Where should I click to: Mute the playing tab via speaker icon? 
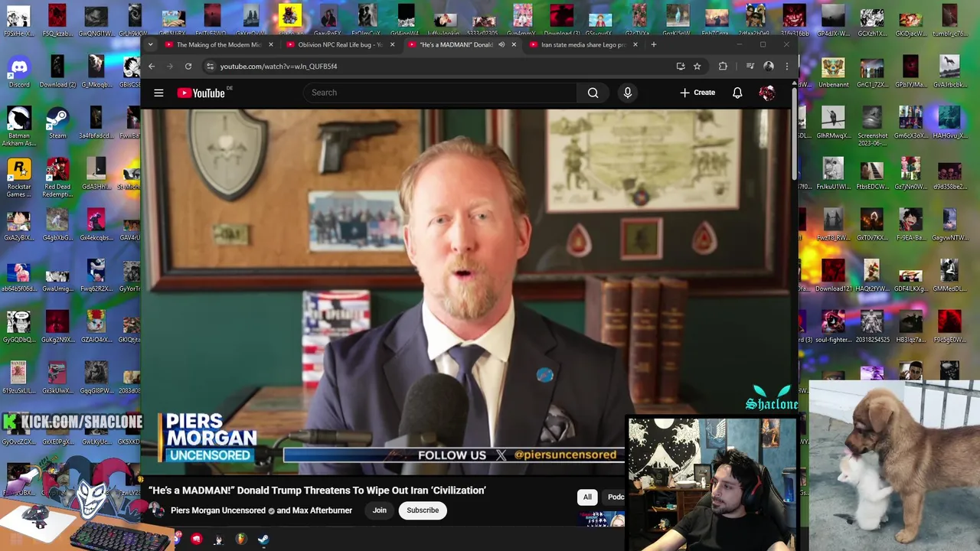pos(501,44)
